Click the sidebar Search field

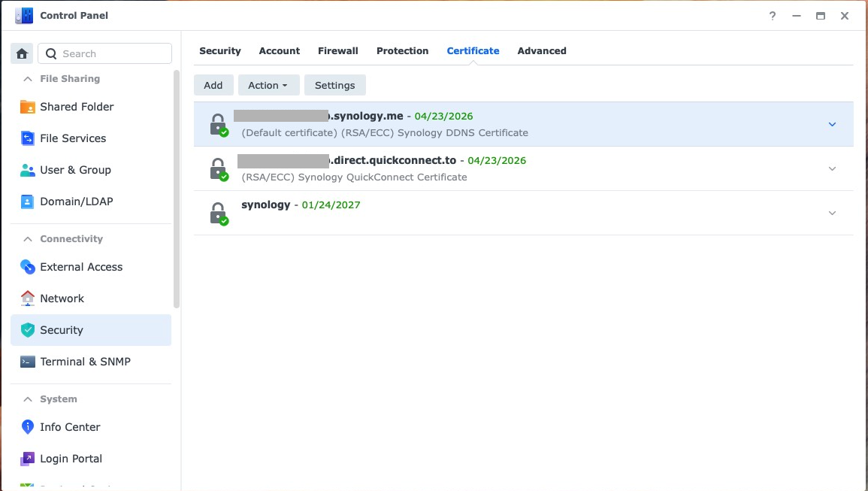pyautogui.click(x=113, y=53)
